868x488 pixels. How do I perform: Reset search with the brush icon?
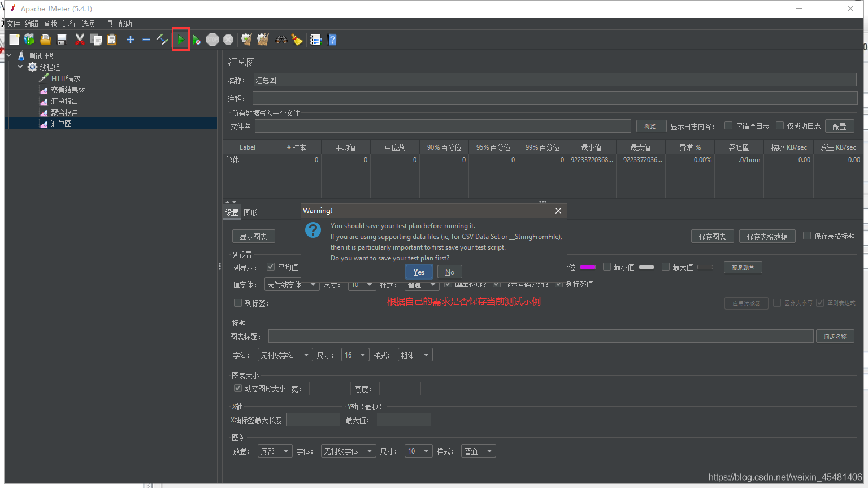(297, 40)
